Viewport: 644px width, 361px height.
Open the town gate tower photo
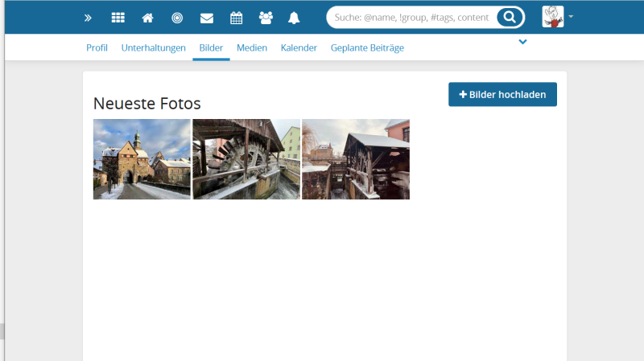tap(142, 159)
